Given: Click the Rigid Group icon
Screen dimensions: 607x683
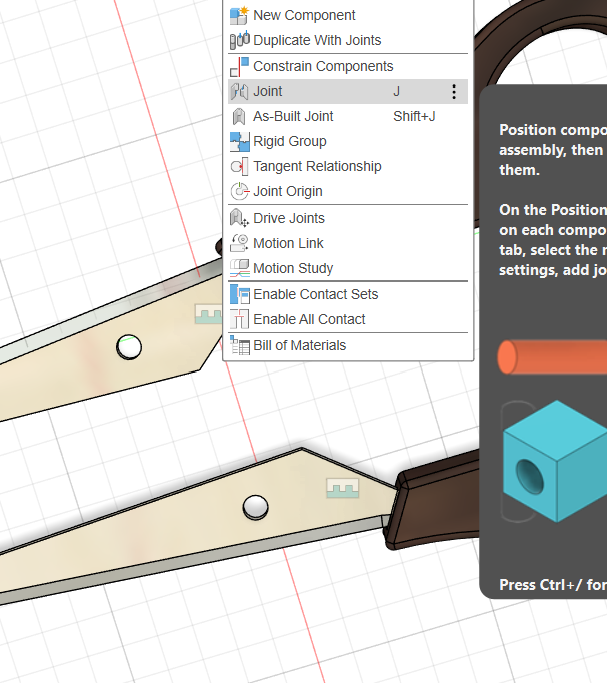Looking at the screenshot, I should [x=239, y=141].
